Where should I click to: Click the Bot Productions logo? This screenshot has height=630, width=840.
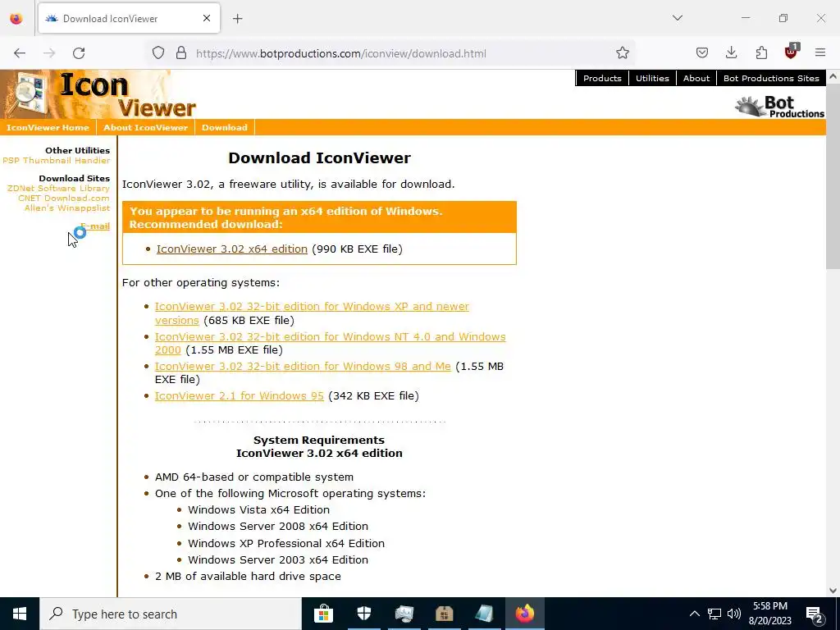click(x=780, y=106)
